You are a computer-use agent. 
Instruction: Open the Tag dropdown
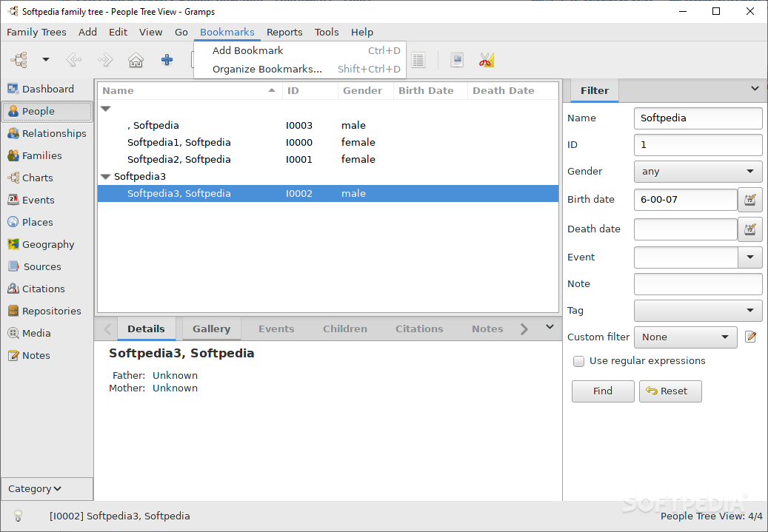pyautogui.click(x=698, y=310)
